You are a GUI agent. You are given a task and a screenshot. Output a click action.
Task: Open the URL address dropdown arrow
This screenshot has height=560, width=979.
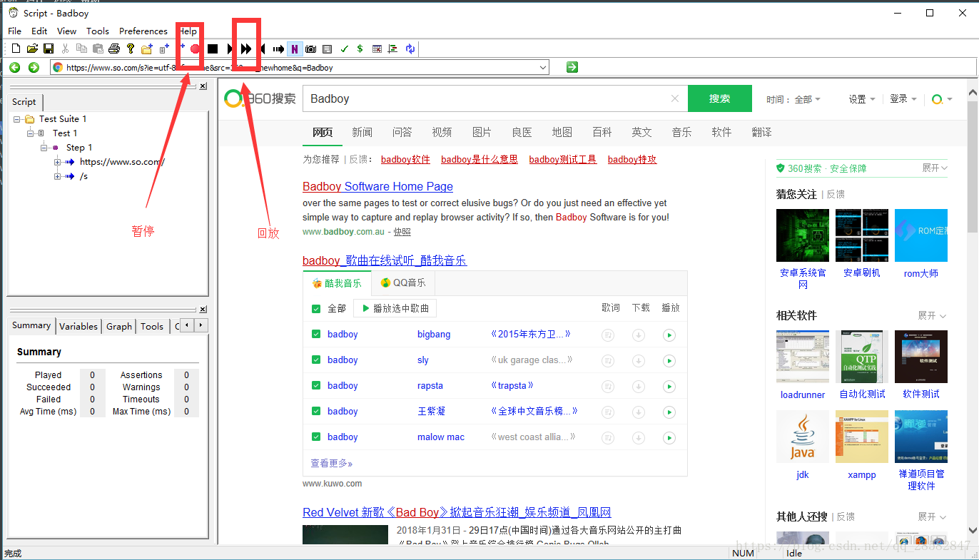[x=543, y=67]
